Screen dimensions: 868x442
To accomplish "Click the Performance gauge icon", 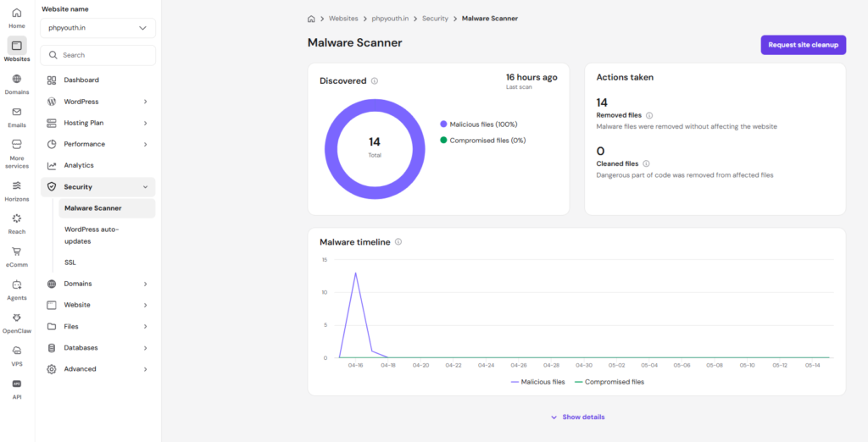I will tap(52, 144).
